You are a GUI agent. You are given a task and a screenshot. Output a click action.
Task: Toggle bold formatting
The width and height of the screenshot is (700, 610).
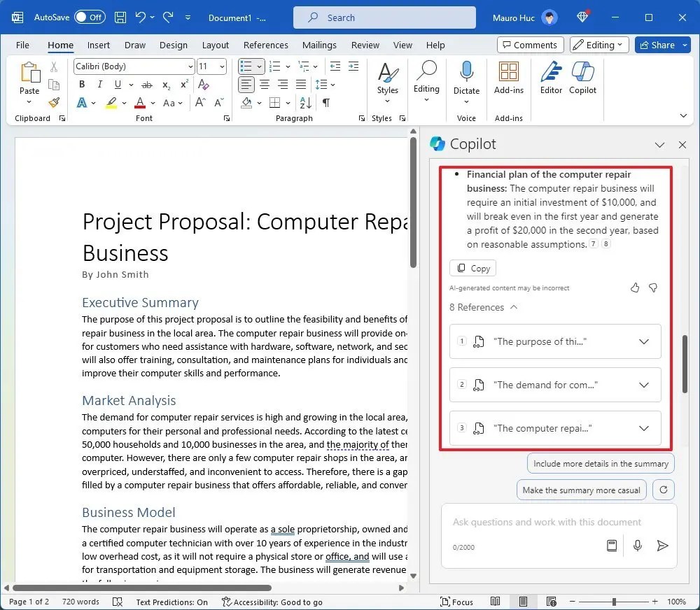[x=81, y=84]
